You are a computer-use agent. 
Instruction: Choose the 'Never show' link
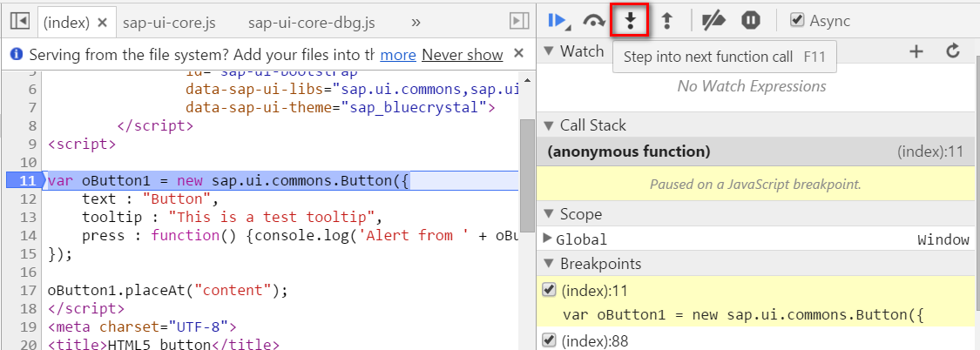[463, 55]
